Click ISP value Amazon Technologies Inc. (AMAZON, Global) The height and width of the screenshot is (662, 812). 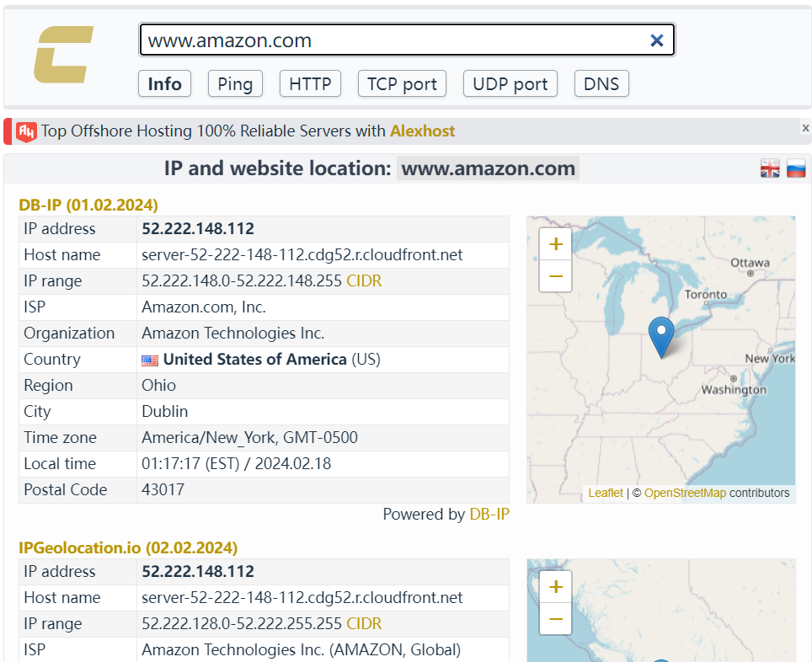tap(301, 650)
